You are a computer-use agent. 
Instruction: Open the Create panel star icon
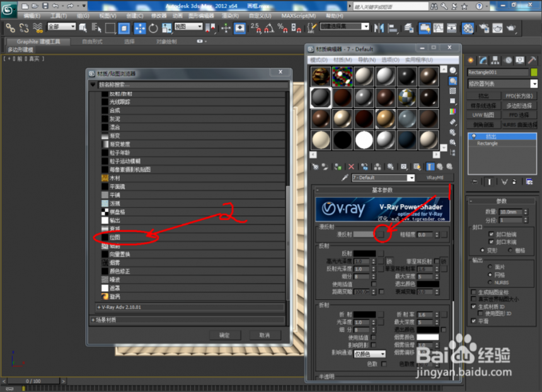[470, 61]
